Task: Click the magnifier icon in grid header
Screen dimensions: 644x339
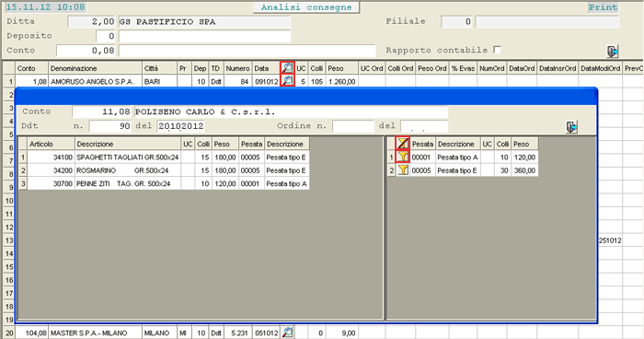Action: pyautogui.click(x=287, y=68)
